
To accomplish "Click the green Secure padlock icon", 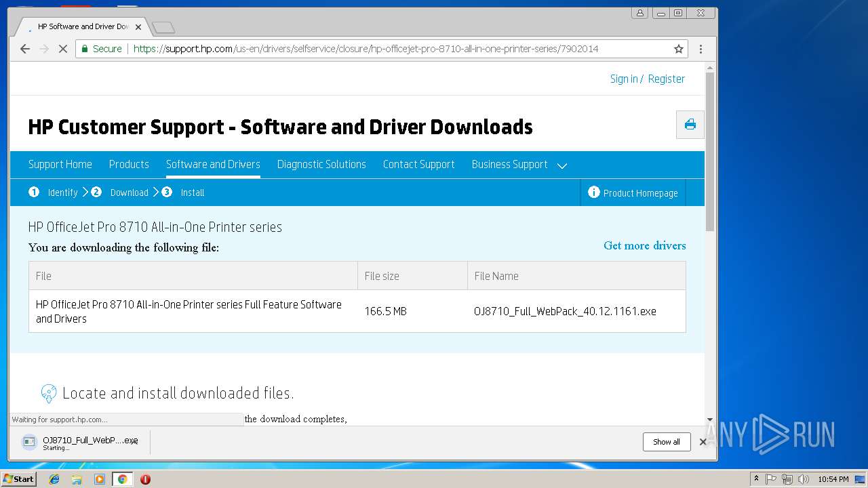I will (85, 49).
